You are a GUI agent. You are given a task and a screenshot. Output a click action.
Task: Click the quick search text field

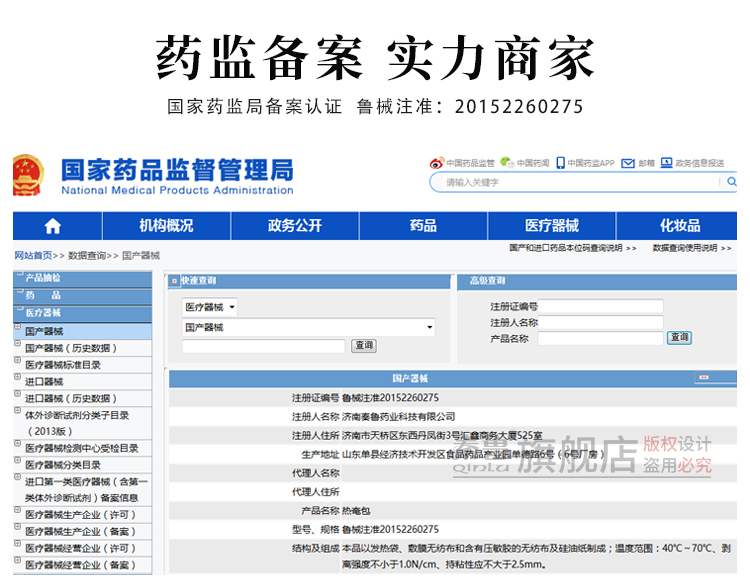(x=264, y=346)
